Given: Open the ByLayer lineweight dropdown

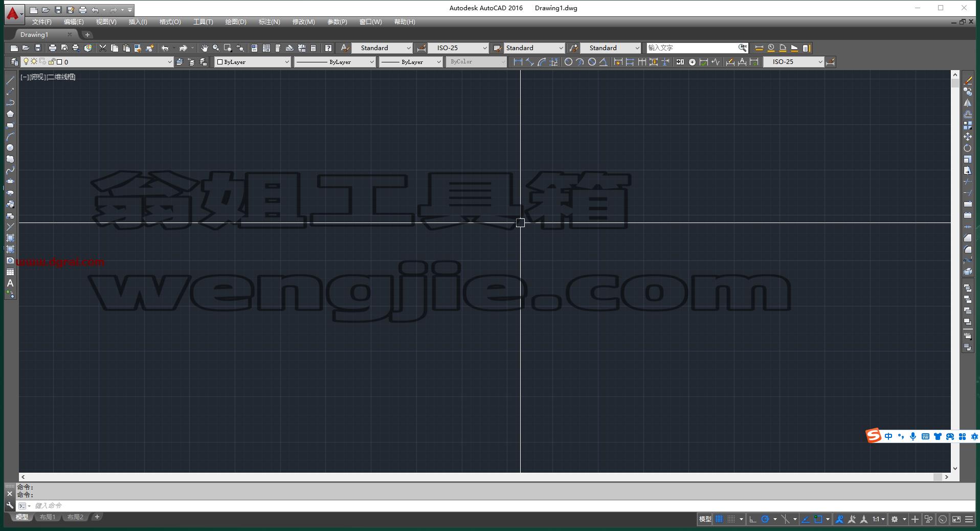Looking at the screenshot, I should (411, 62).
